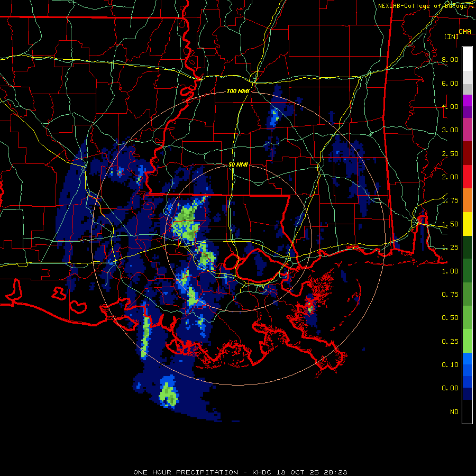Click the 1.50 legend value
476x476 pixels.
click(450, 224)
